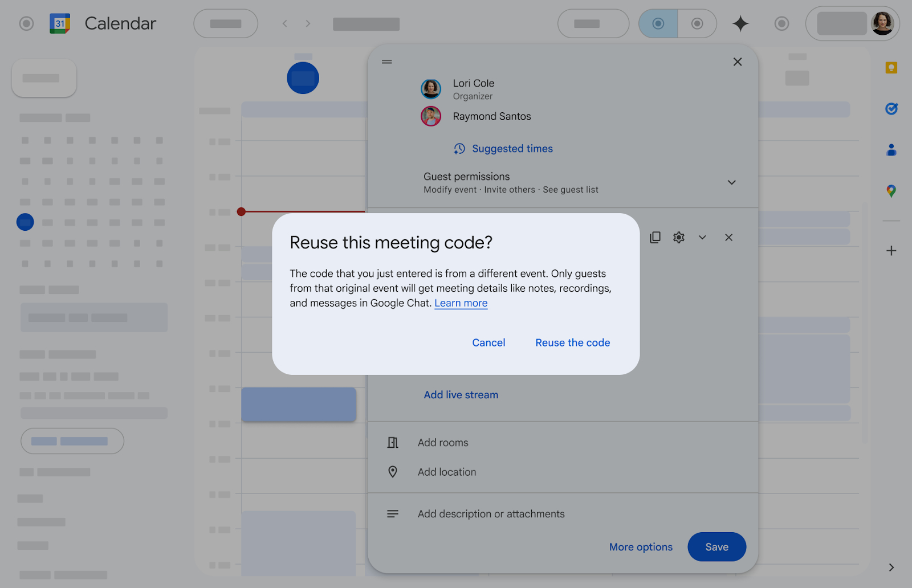The image size is (912, 588).
Task: Click Add live stream
Action: click(461, 395)
